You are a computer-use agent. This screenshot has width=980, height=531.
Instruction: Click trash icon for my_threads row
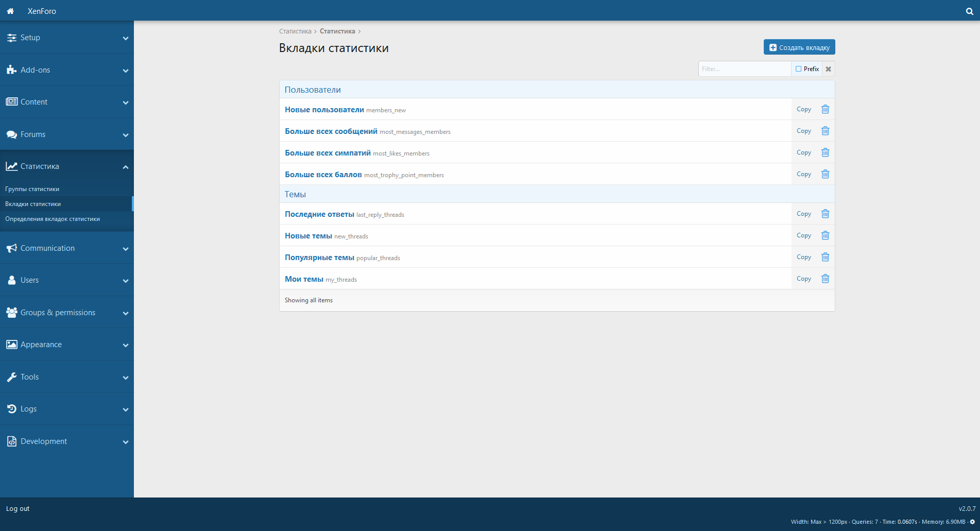[825, 279]
